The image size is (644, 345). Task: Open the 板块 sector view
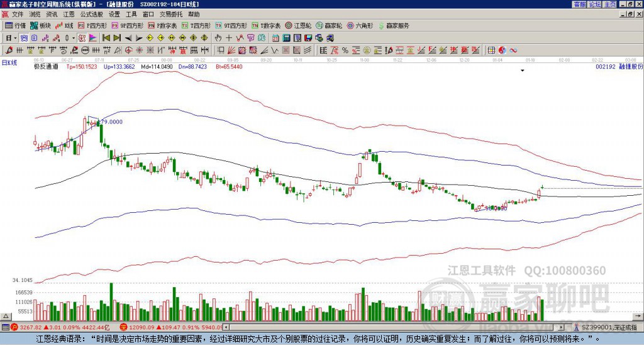point(41,25)
